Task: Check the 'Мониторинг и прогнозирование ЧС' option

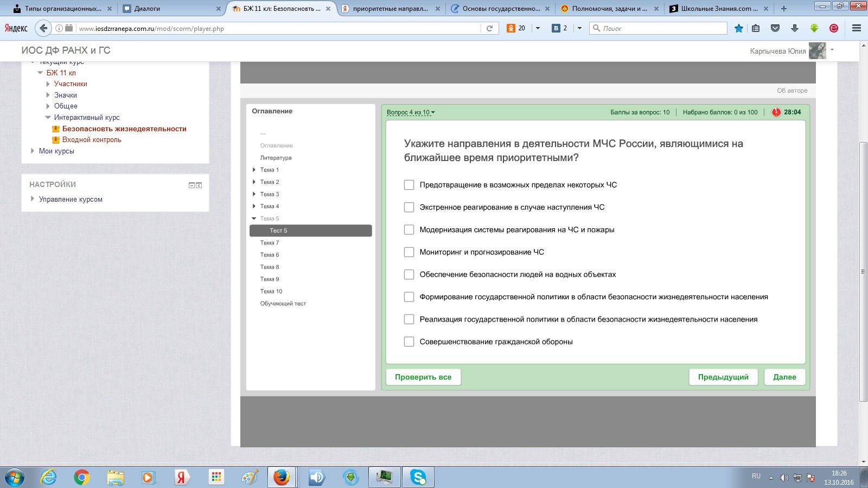Action: pyautogui.click(x=409, y=252)
